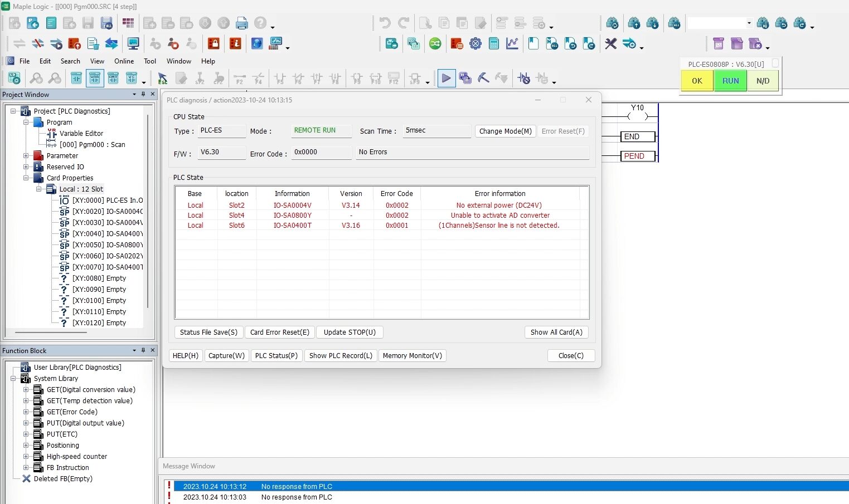Viewport: 849px width, 504px height.
Task: Click the wrench and screwdriver tools icon
Action: tap(610, 43)
